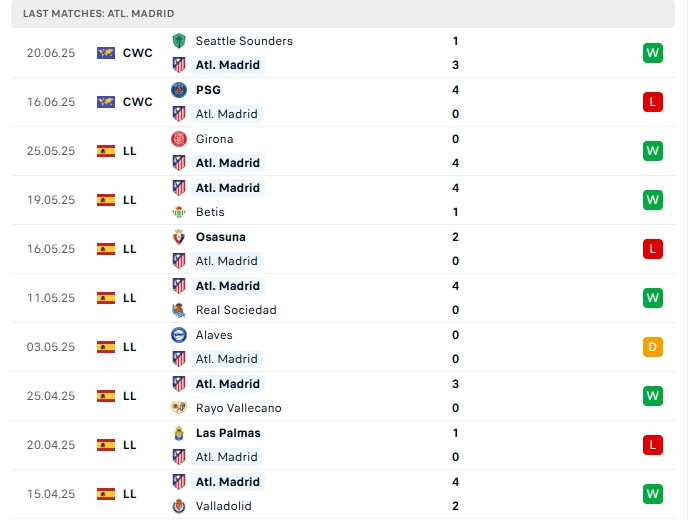Screen dimensions: 688x520
Task: Click the CWC flag for 20.06.25 match
Action: [106, 53]
